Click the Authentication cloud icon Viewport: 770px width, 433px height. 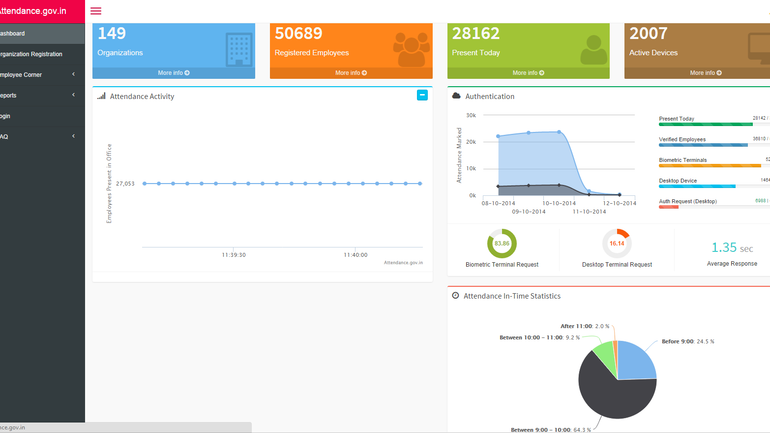(x=457, y=96)
